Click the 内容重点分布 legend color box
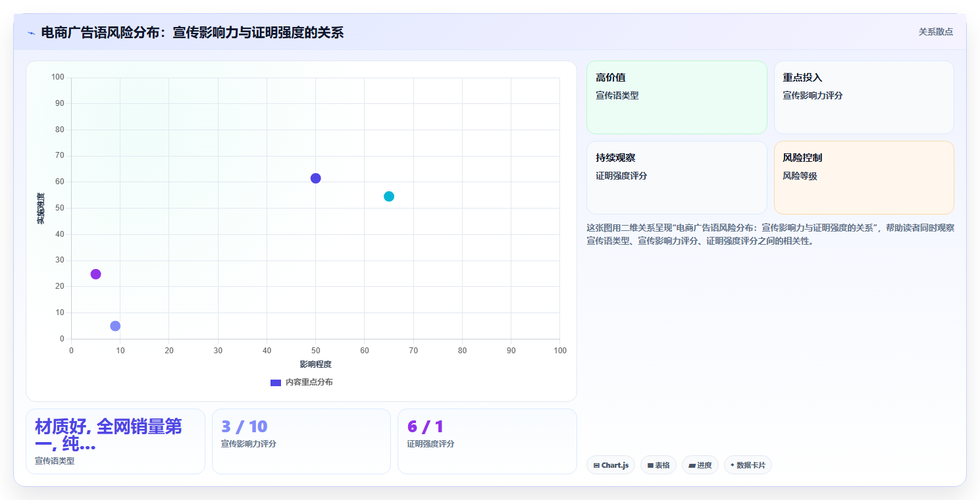The width and height of the screenshot is (980, 500). tap(276, 383)
